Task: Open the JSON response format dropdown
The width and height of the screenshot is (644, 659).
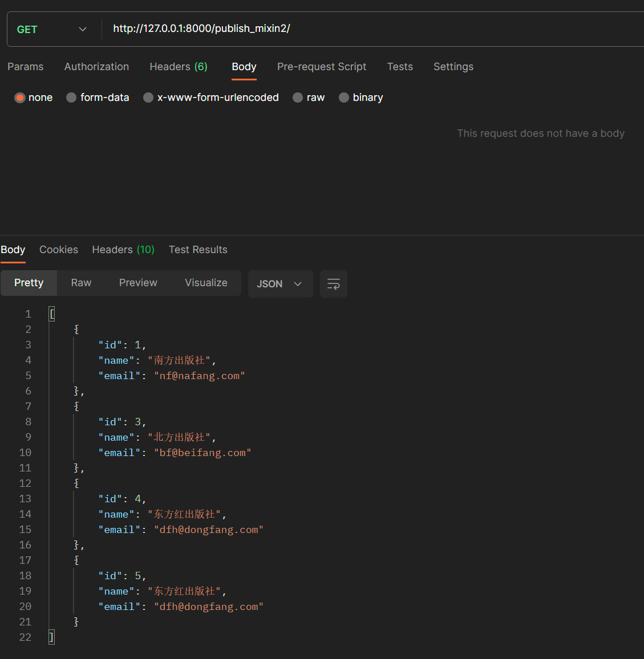Action: tap(280, 283)
